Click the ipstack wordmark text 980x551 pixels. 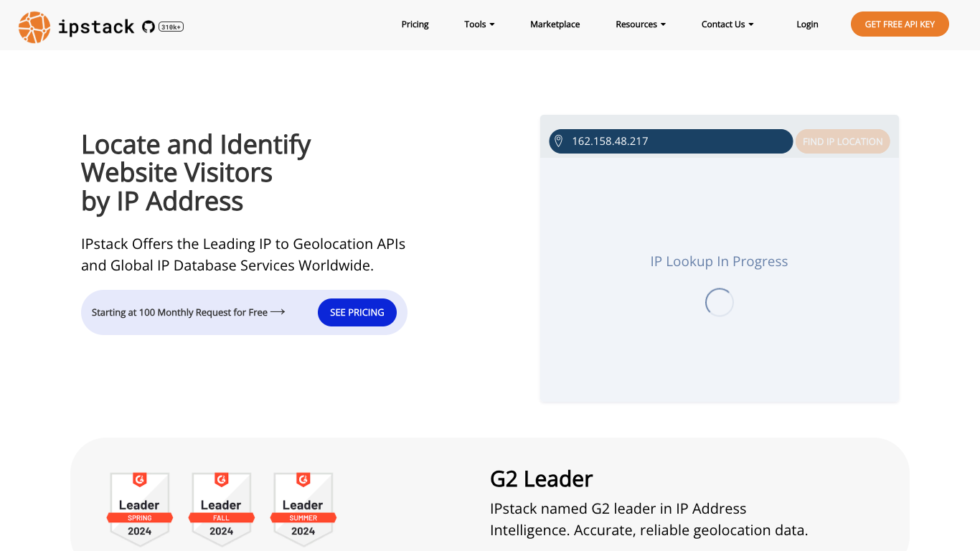click(95, 27)
